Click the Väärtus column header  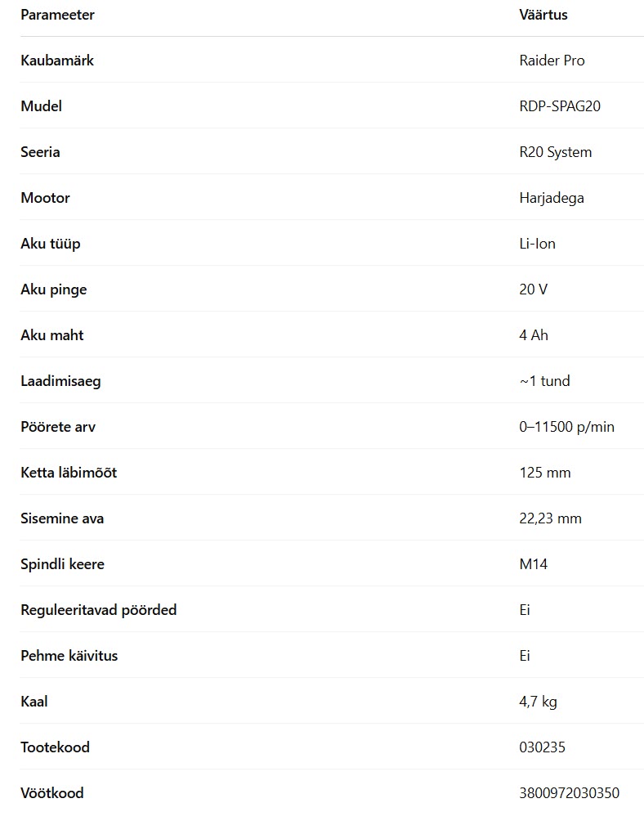[543, 15]
